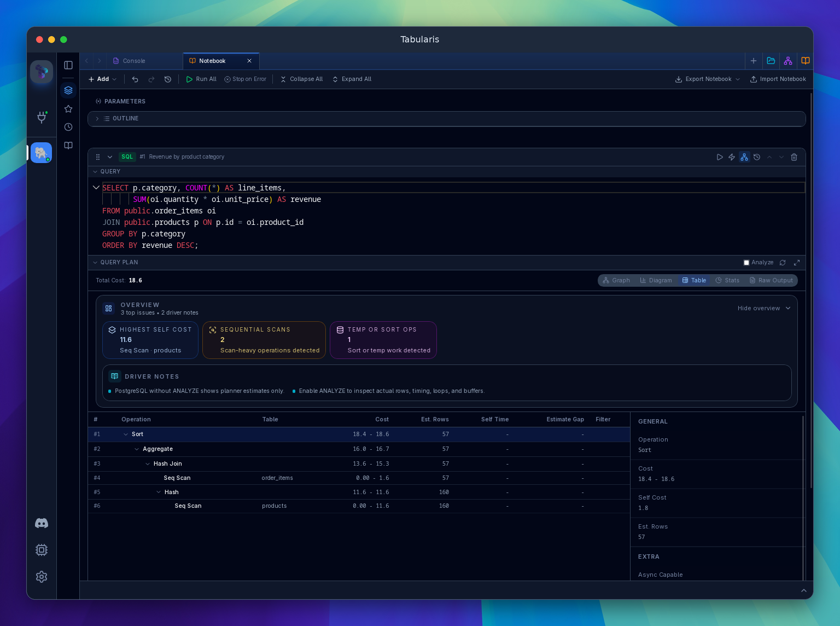Collapse the Hash Join row
840x626 pixels.
click(148, 464)
